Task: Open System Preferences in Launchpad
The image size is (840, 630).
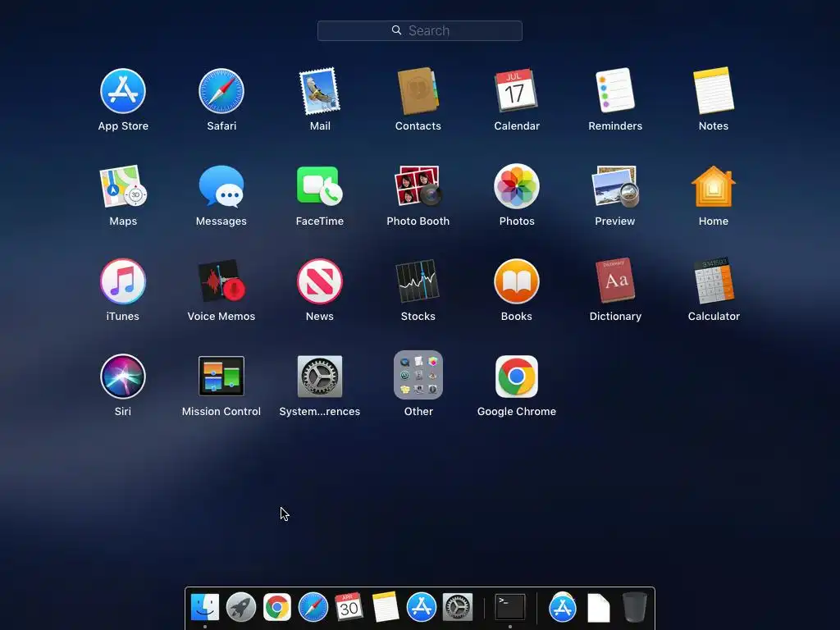Action: pyautogui.click(x=320, y=376)
